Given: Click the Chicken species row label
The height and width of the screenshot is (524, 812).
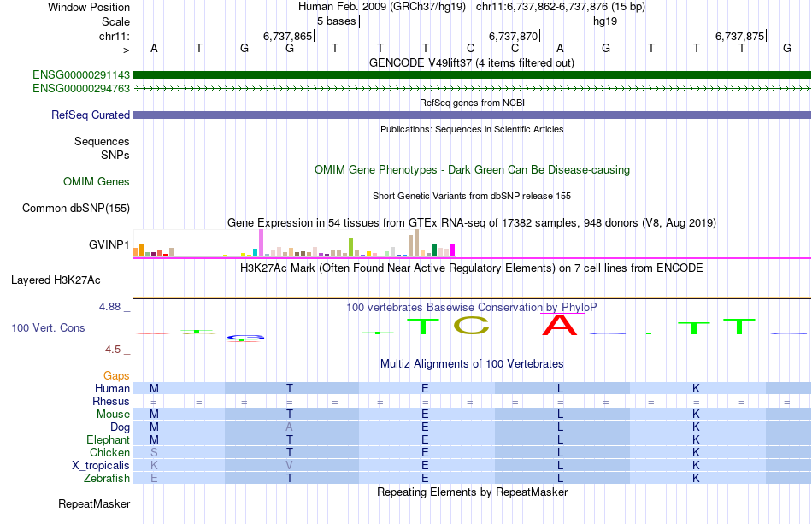Looking at the screenshot, I should (109, 452).
